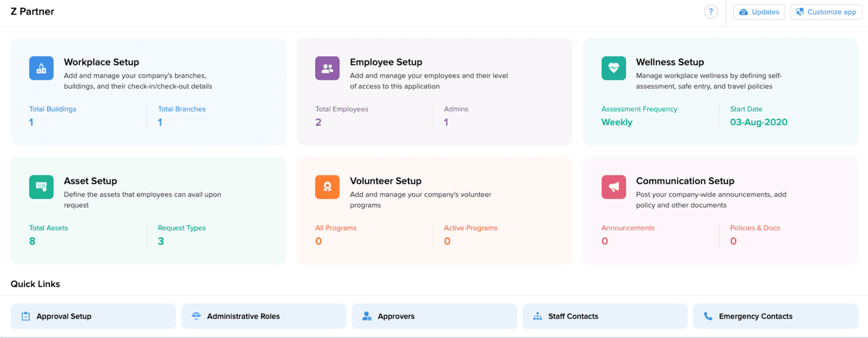Viewport: 868px width, 338px height.
Task: Click the Communication Setup megaphone icon
Action: tap(614, 187)
